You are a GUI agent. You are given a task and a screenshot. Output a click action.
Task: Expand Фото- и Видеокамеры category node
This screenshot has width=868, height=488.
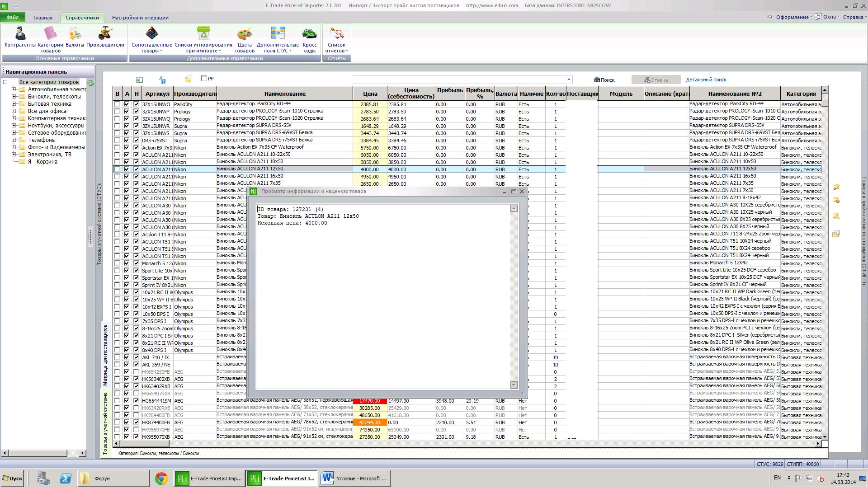[14, 147]
